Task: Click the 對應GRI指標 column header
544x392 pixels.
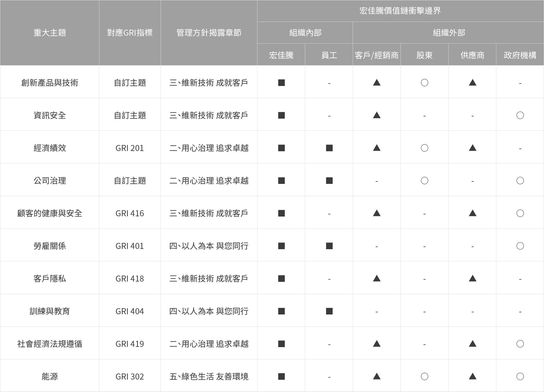Action: (130, 33)
